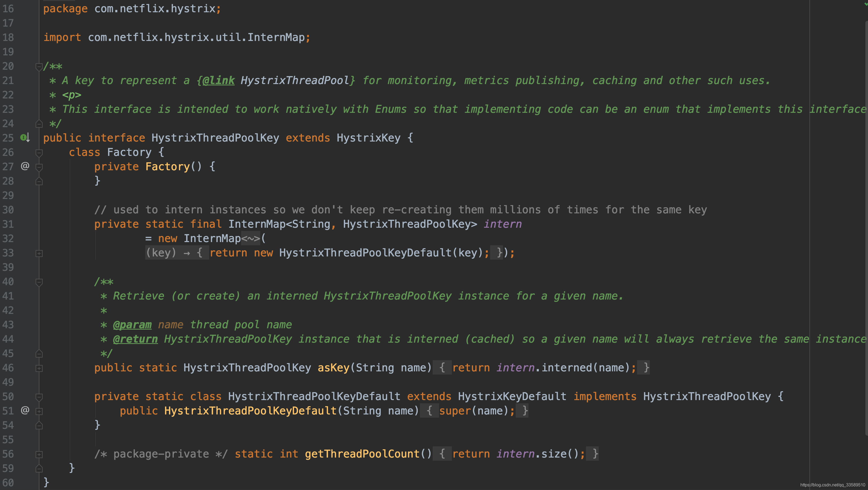Click the @param tag in the comment
The image size is (868, 490).
tap(132, 324)
